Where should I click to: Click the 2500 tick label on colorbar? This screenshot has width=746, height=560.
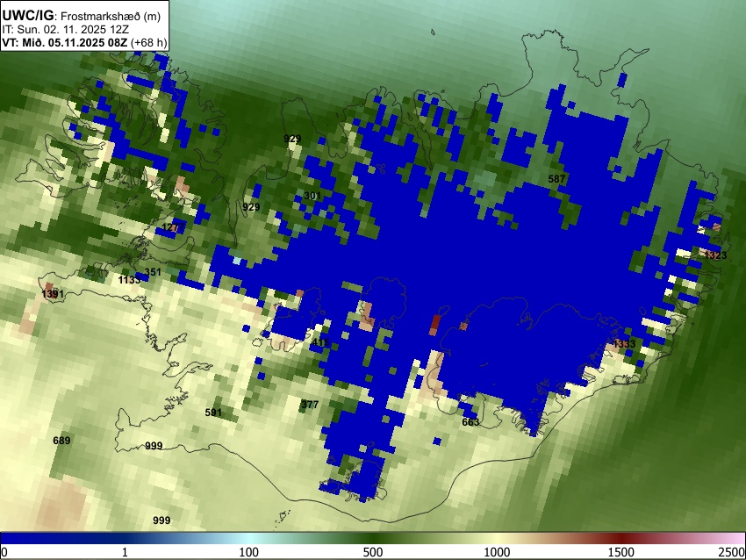(732, 552)
